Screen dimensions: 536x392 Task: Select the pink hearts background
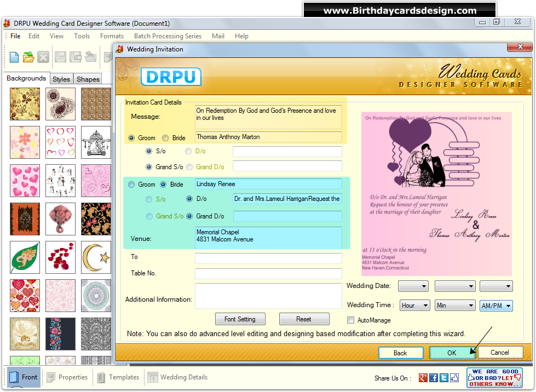click(x=25, y=181)
